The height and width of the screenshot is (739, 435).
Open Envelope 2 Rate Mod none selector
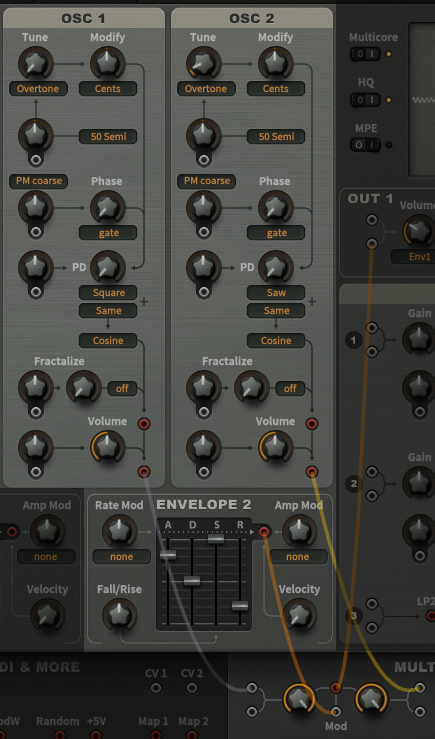point(122,557)
